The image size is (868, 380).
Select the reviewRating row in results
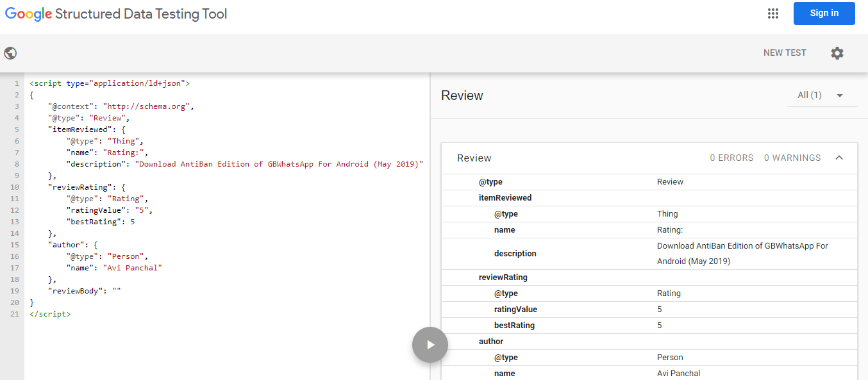click(503, 277)
